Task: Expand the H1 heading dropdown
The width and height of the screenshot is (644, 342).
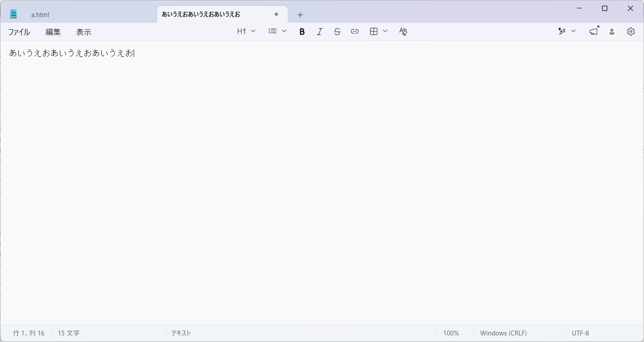Action: click(x=246, y=31)
